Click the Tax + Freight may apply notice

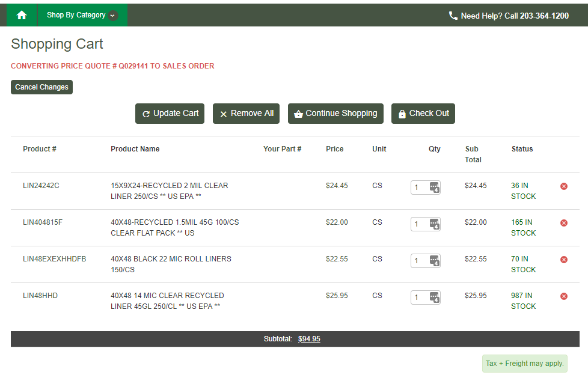(x=524, y=363)
